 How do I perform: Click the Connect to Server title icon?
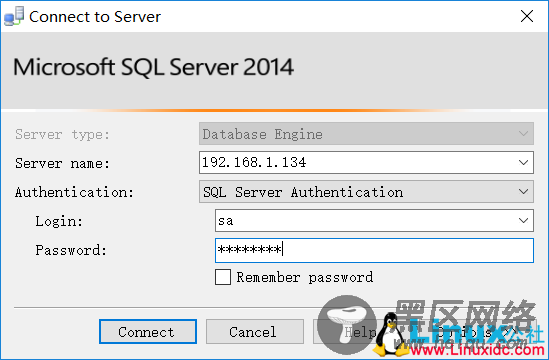click(x=14, y=16)
